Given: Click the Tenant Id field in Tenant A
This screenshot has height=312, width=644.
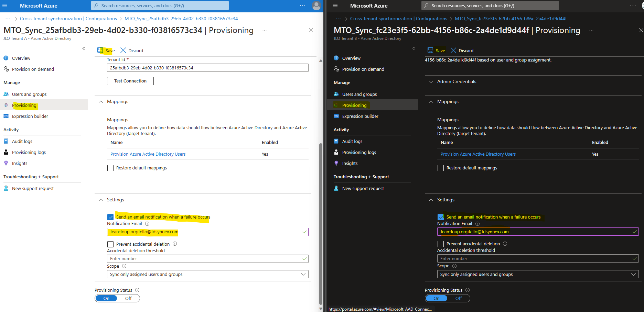Looking at the screenshot, I should (208, 68).
